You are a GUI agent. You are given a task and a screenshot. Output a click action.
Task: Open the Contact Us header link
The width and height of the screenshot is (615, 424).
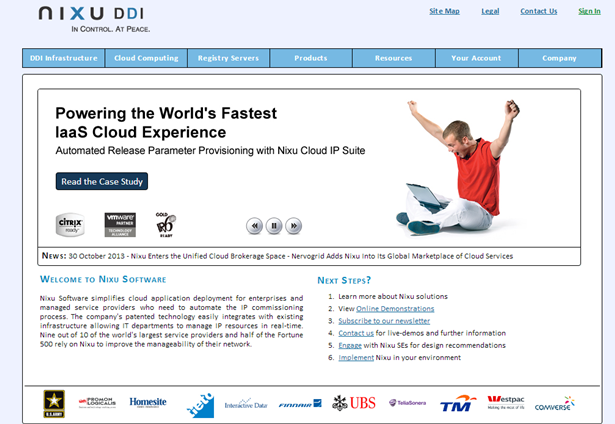[x=539, y=11]
